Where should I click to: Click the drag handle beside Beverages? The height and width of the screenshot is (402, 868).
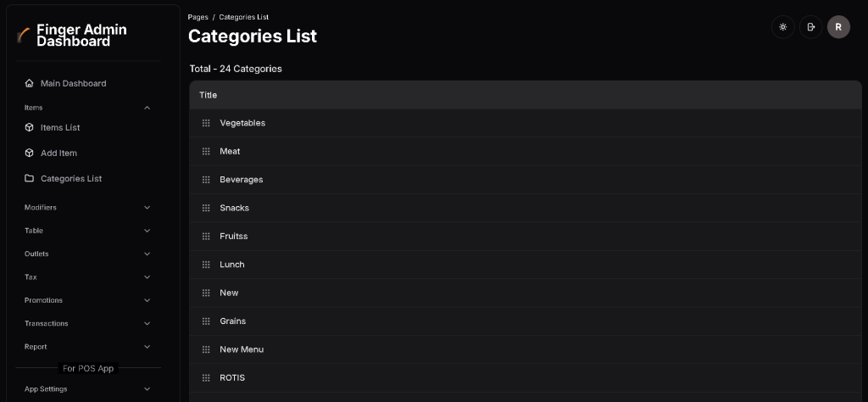point(206,180)
